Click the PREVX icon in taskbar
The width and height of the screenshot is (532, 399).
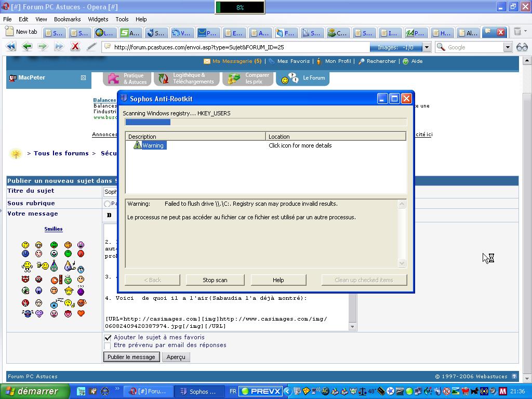(x=261, y=391)
